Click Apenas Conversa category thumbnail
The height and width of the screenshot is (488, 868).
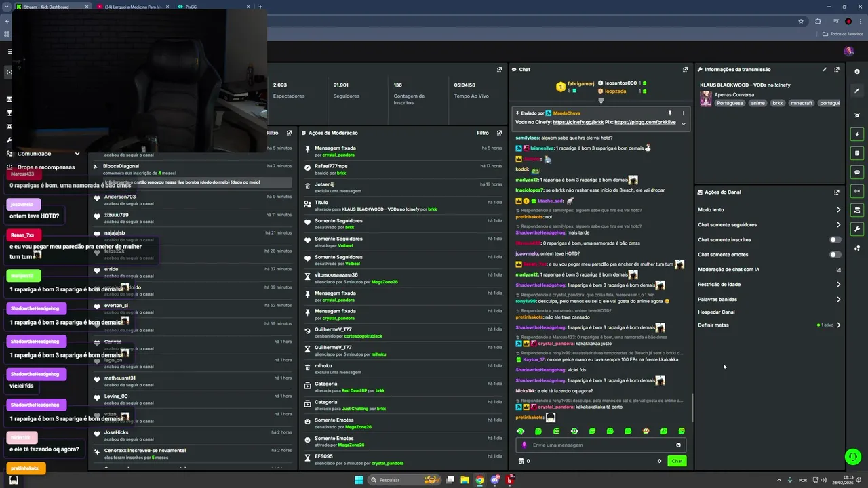click(706, 99)
